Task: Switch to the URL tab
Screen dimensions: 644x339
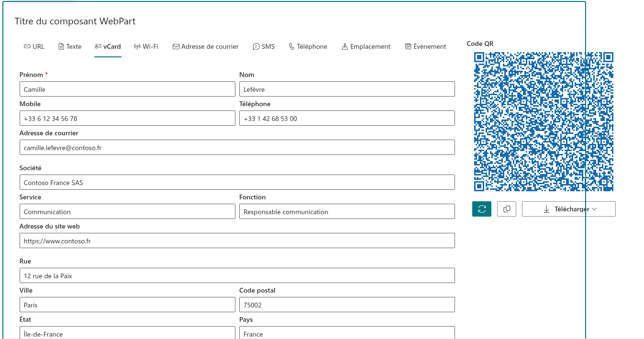Action: tap(34, 46)
